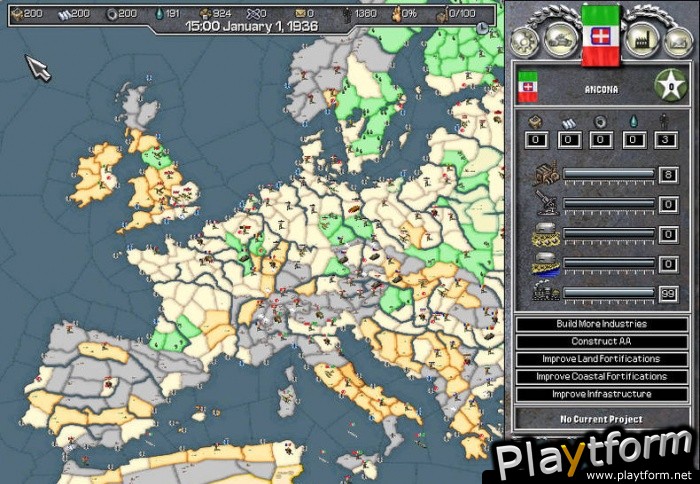The width and height of the screenshot is (700, 484).
Task: Open the tank military overview button
Action: [560, 40]
